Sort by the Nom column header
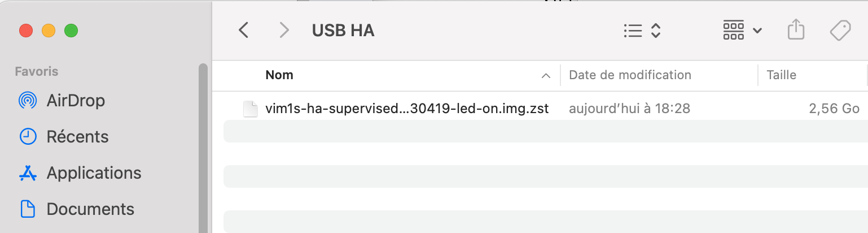The height and width of the screenshot is (233, 868). (279, 75)
